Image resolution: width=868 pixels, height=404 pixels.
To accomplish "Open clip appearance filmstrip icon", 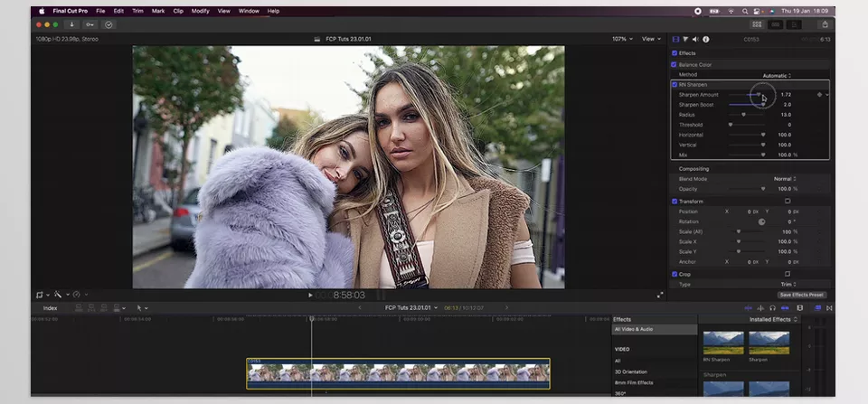I will [799, 307].
